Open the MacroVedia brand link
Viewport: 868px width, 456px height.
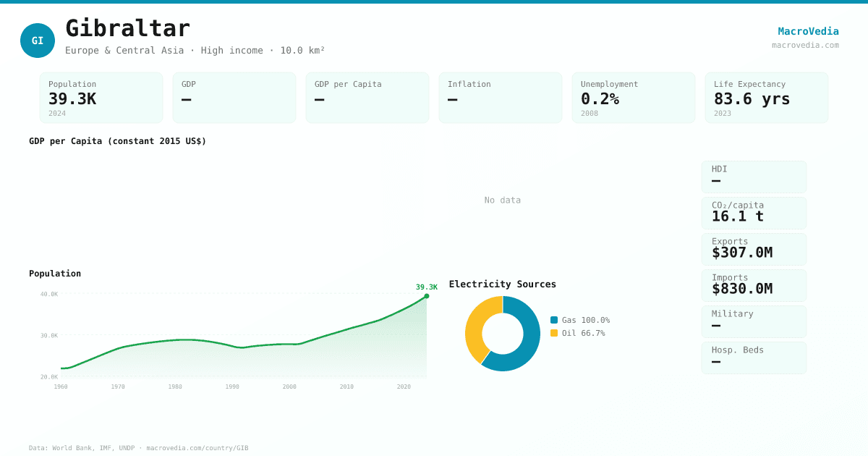(808, 31)
